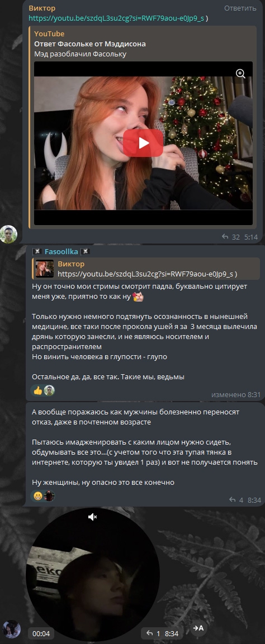The image size is (265, 644).
Task: Click the Ответить reply link
Action: [x=240, y=8]
